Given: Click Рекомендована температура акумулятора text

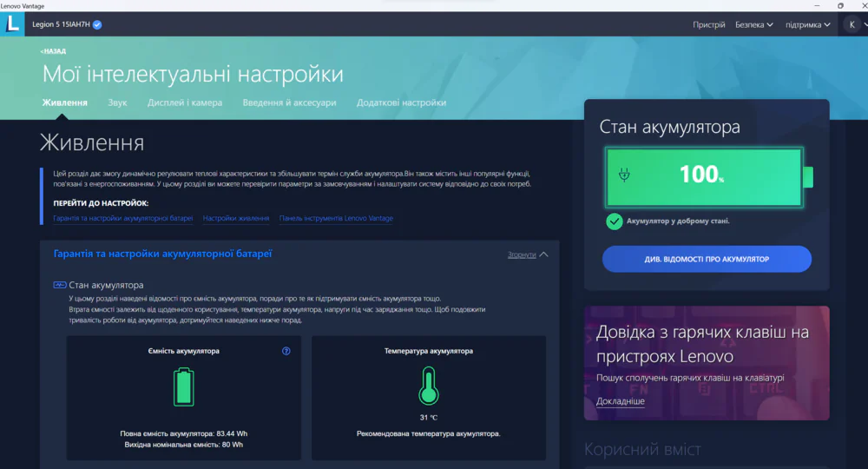Looking at the screenshot, I should (x=429, y=433).
